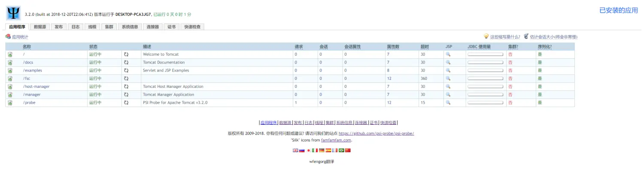Image resolution: width=644 pixels, height=177 pixels.
Task: Click the trash icon beside /manager
Action: pyautogui.click(x=10, y=95)
